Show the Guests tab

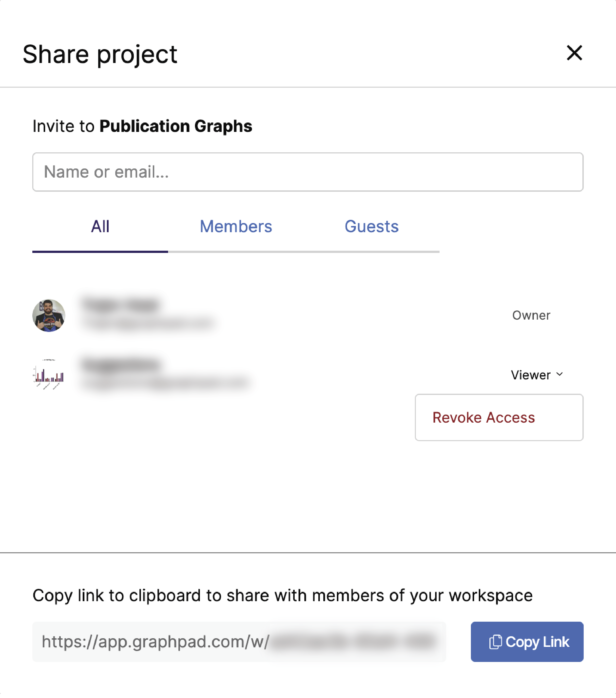point(371,226)
